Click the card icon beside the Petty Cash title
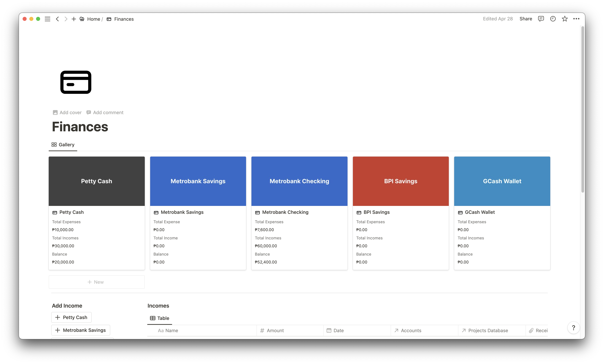Viewport: 604px width, 364px height. [55, 212]
